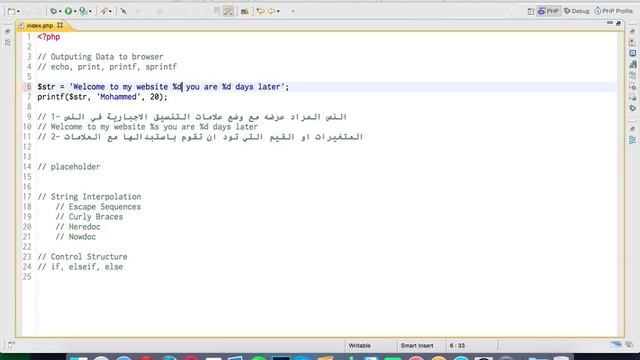Click the $str variable on line 6
The height and width of the screenshot is (360, 640).
point(46,87)
